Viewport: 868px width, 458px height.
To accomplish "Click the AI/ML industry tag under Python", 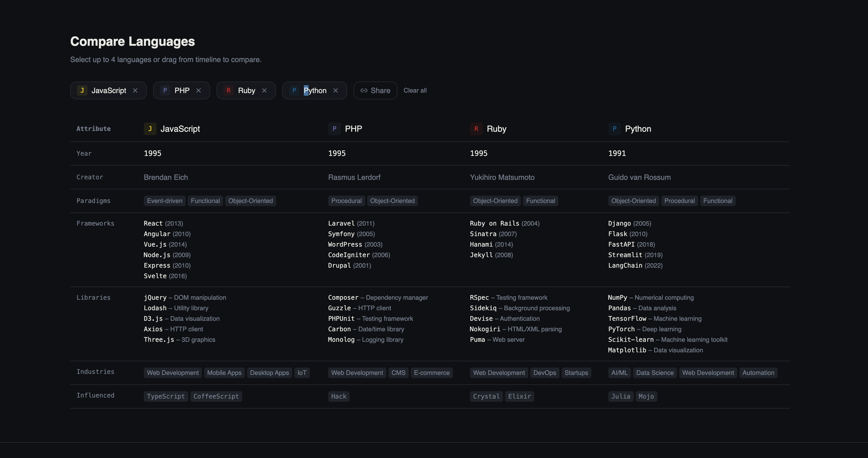I will click(x=619, y=373).
